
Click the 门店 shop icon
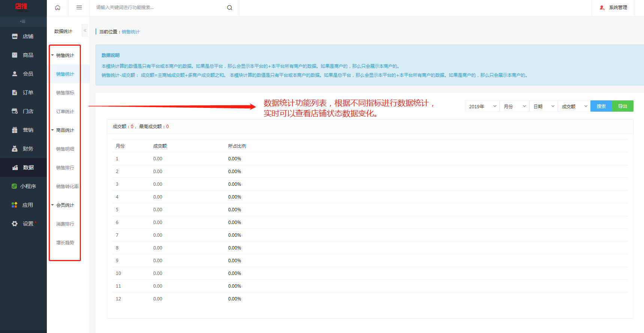pos(15,111)
